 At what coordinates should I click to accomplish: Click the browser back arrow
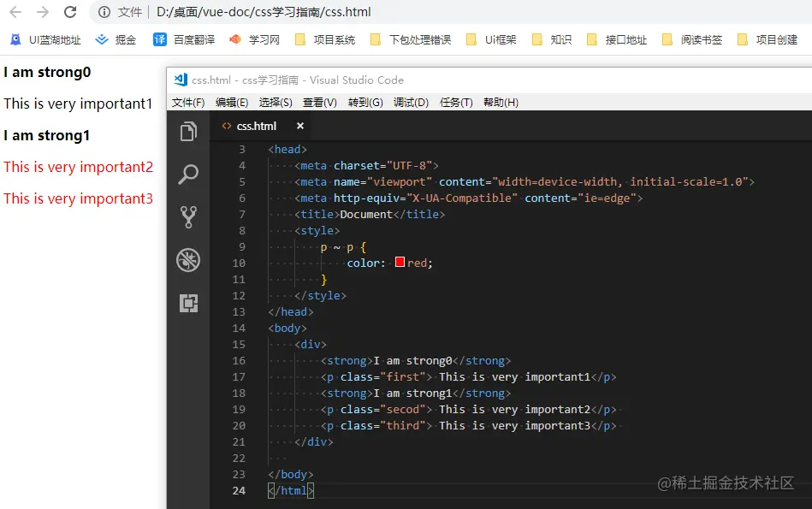pos(15,13)
